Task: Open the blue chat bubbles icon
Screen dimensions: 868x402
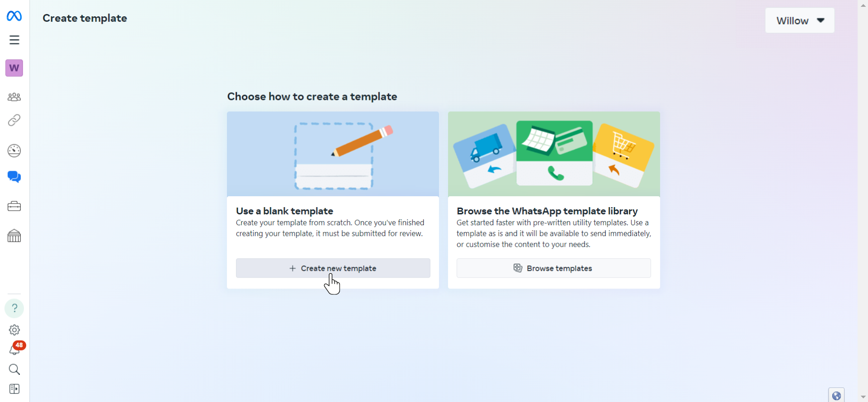Action: 14,177
